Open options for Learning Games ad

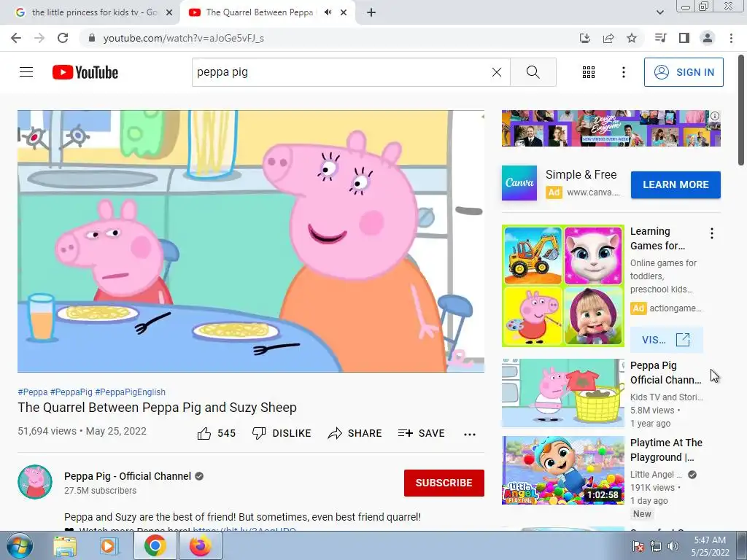tap(712, 233)
